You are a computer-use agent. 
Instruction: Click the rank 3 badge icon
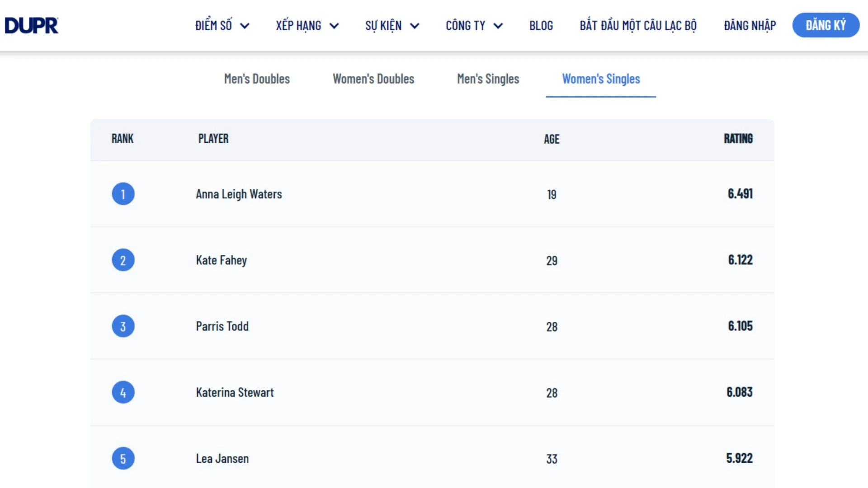point(123,326)
